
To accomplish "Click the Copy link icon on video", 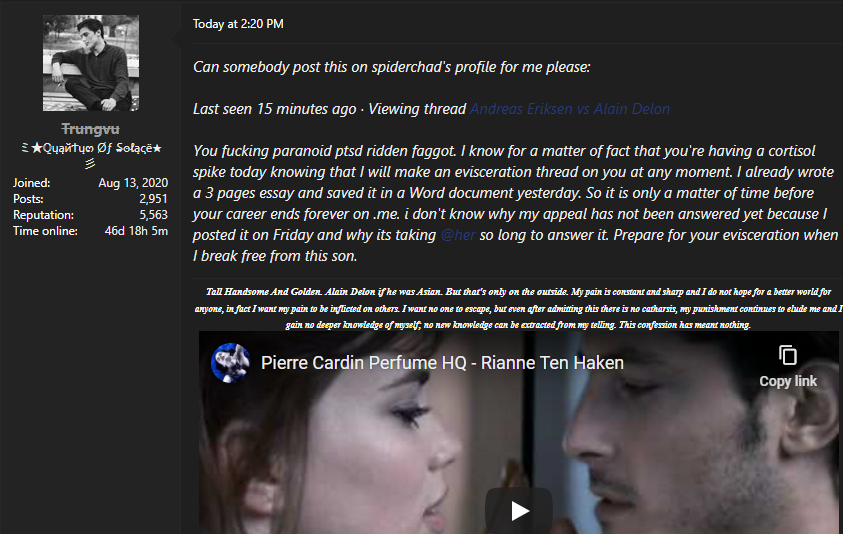I will [x=788, y=355].
